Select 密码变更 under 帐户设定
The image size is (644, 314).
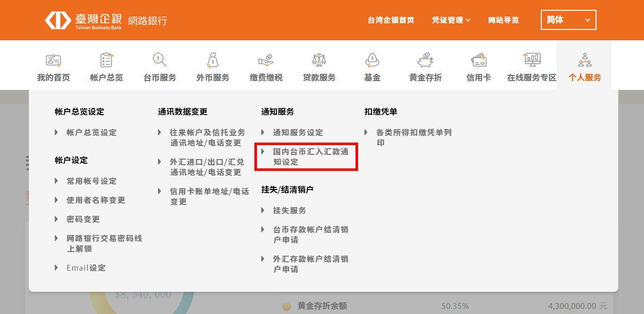pyautogui.click(x=83, y=219)
